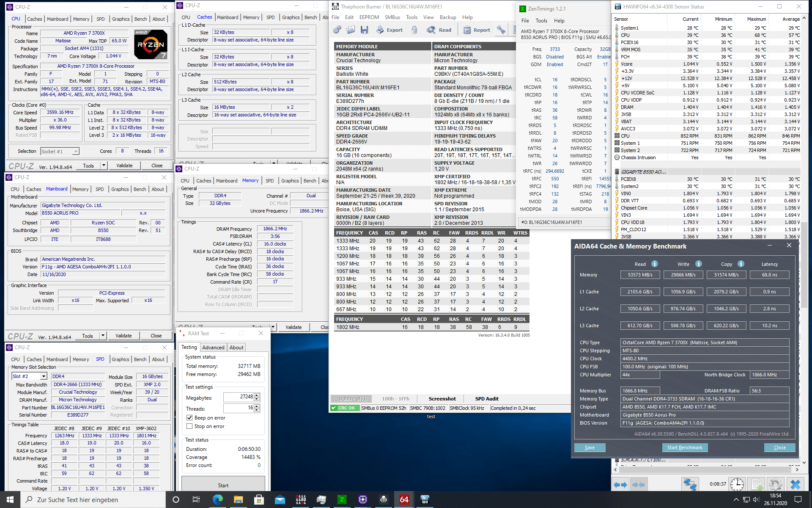Click the floppy disk save icon in Thaiphoon Burner
Image resolution: width=812 pixels, height=508 pixels.
point(364,30)
